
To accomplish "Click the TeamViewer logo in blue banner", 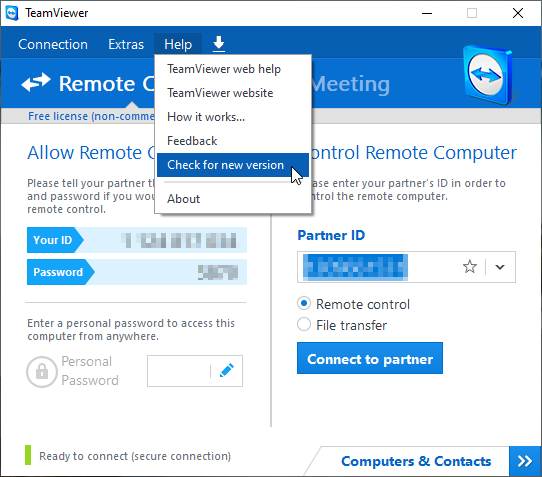I will point(488,75).
